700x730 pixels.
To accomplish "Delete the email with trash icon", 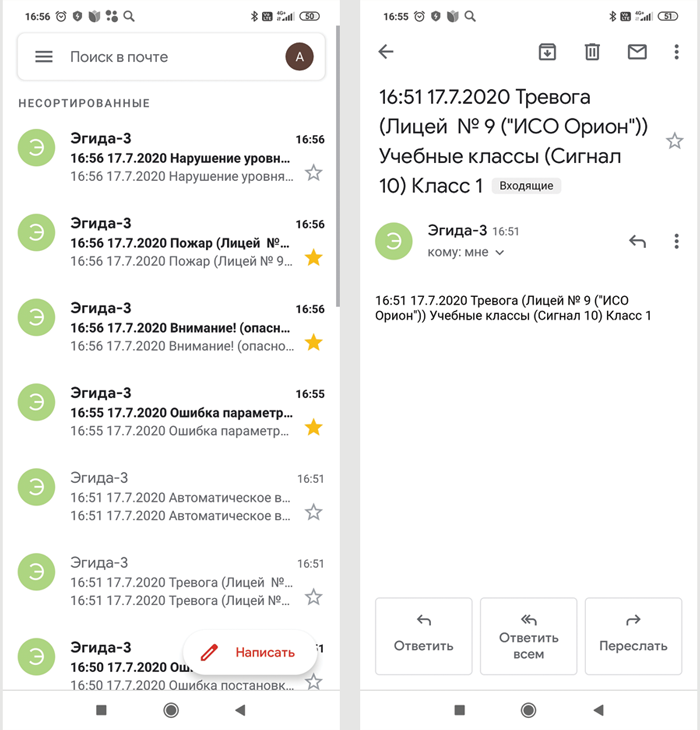I will pyautogui.click(x=592, y=52).
